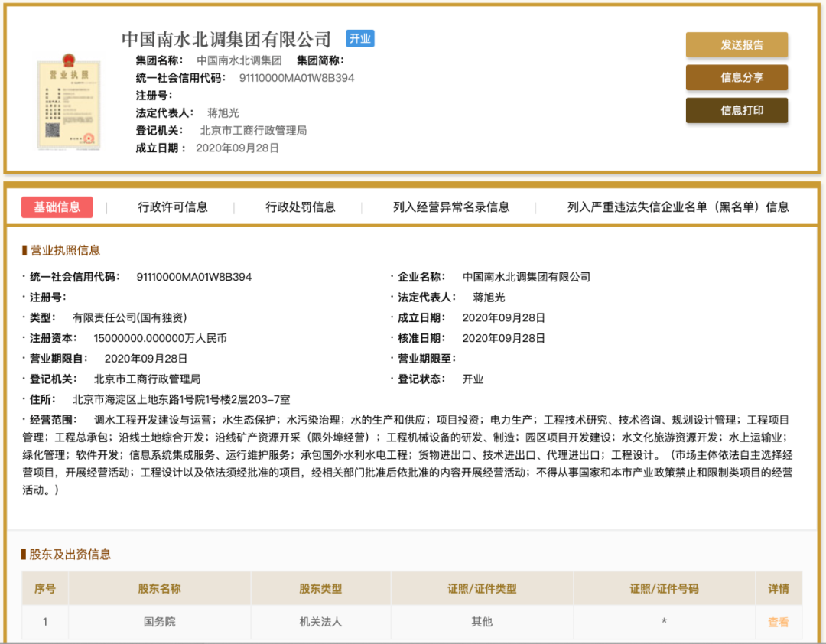Click the 发送报告 button
826x644 pixels.
[x=737, y=45]
